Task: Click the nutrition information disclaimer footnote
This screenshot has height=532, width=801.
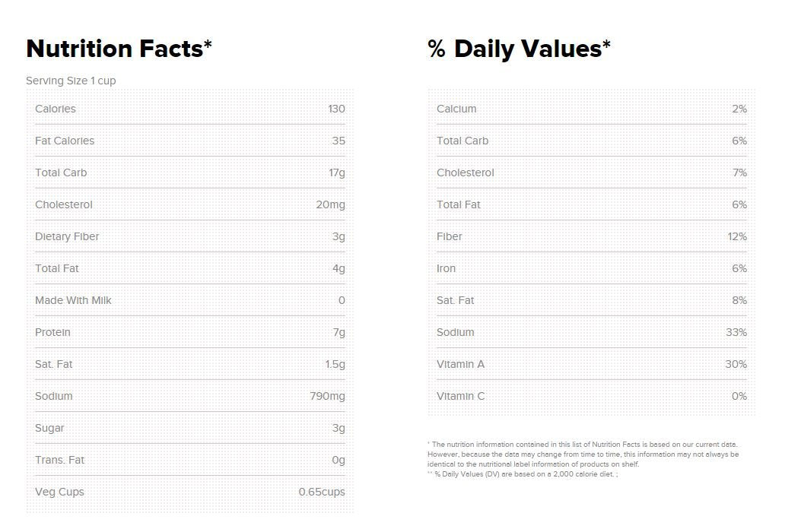Action: [x=583, y=454]
